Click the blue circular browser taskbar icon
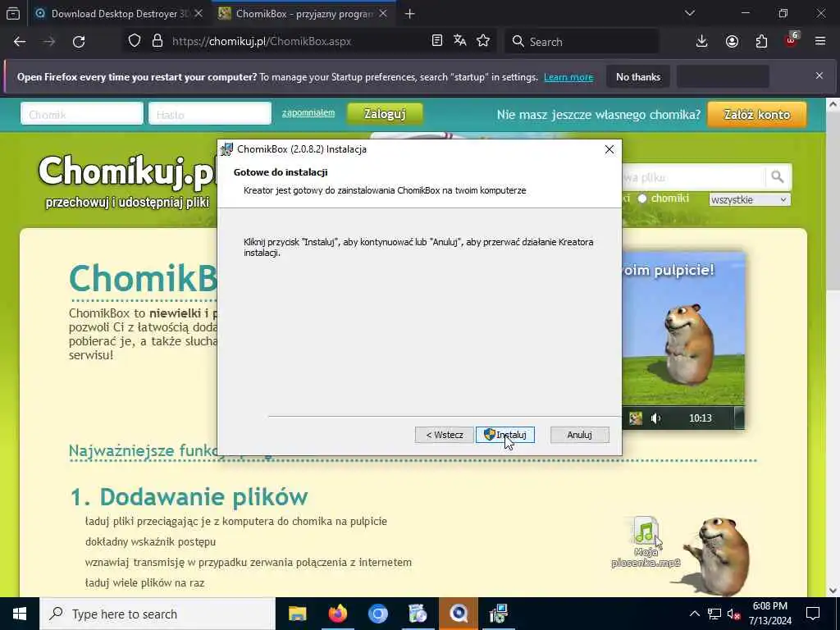 pyautogui.click(x=377, y=614)
